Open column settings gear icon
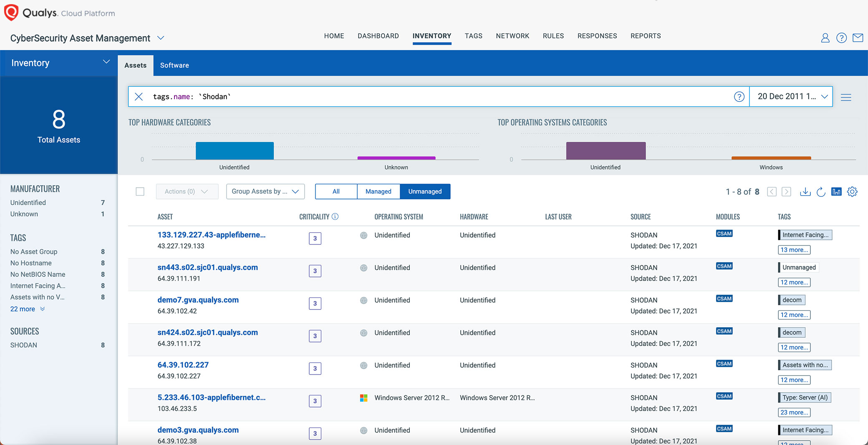Viewport: 868px width, 445px height. [852, 191]
